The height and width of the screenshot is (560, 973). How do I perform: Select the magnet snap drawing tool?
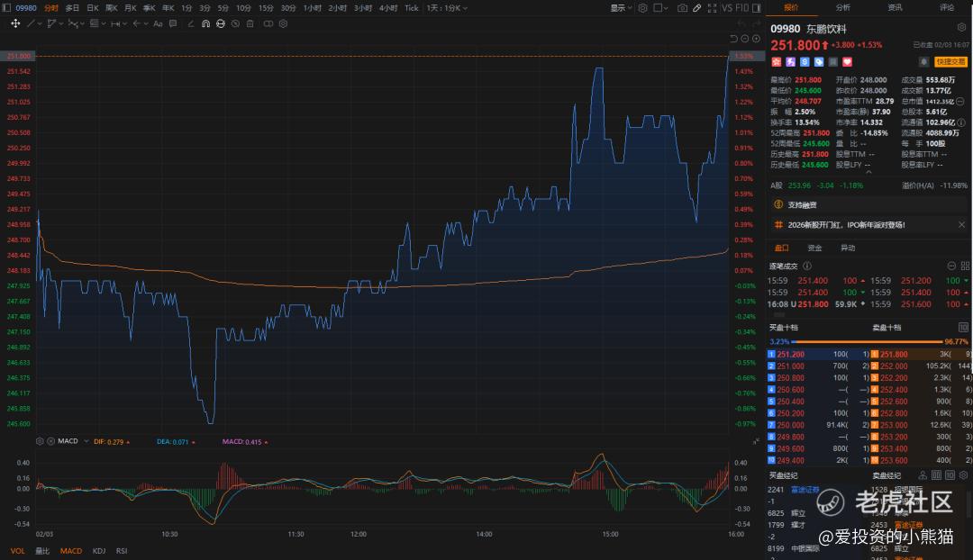tap(205, 23)
